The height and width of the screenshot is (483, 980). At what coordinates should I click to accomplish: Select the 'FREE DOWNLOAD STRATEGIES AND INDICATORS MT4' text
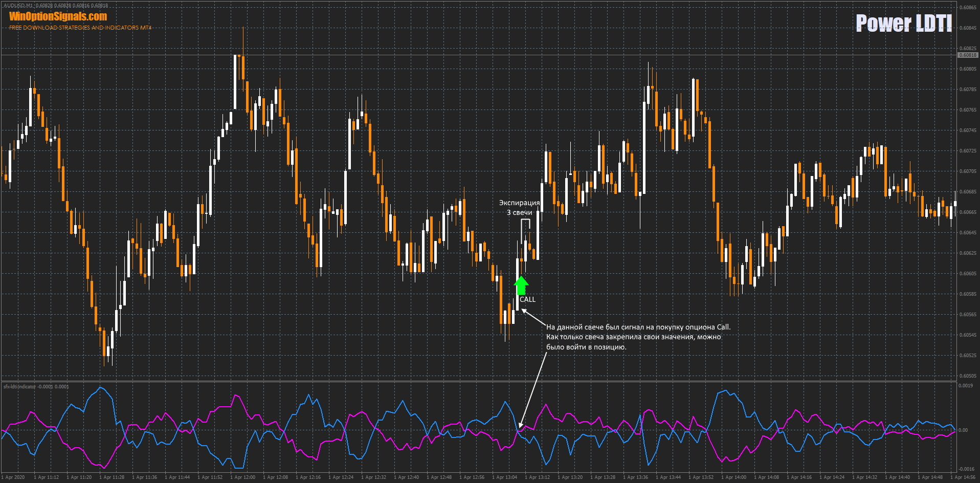click(x=80, y=28)
